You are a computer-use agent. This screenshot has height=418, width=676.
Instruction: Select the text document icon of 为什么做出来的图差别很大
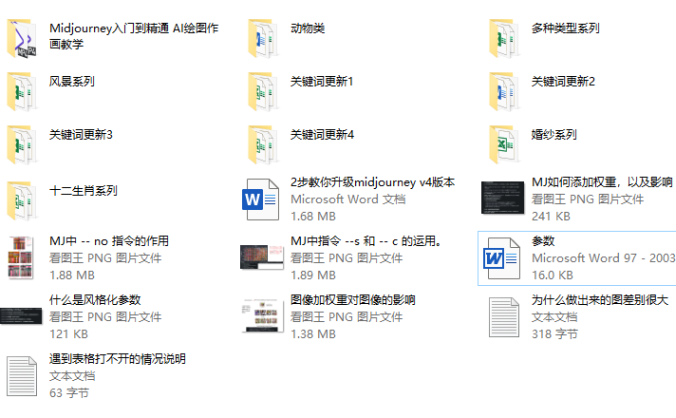pyautogui.click(x=504, y=317)
